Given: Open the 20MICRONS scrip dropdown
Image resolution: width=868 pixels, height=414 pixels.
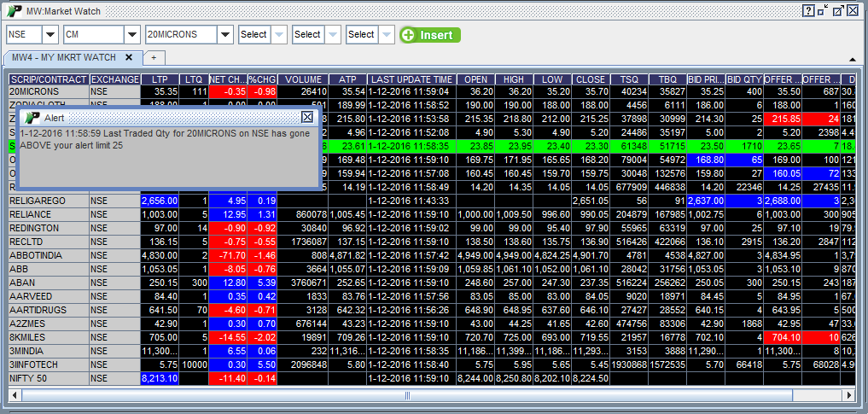Looking at the screenshot, I should click(x=225, y=35).
